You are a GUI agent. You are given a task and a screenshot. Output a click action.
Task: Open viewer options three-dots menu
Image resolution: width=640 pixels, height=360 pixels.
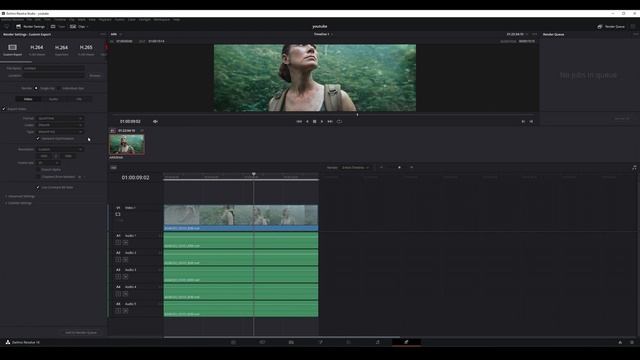534,34
